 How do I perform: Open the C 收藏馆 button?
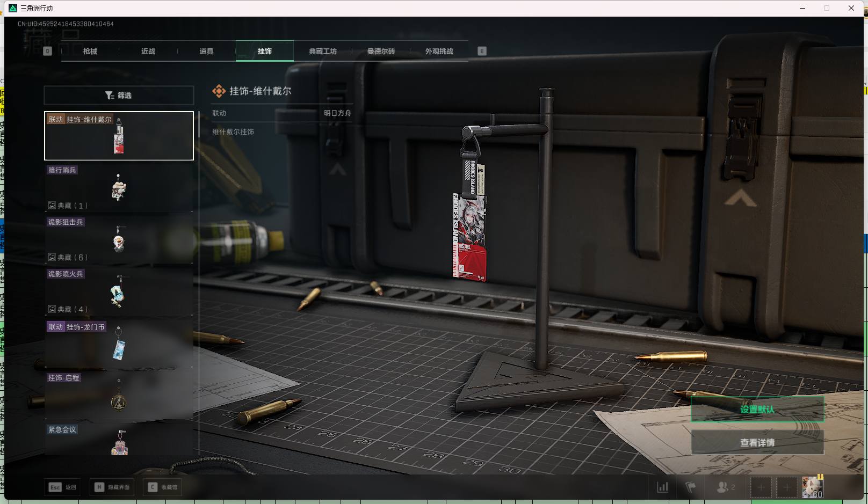coord(163,487)
